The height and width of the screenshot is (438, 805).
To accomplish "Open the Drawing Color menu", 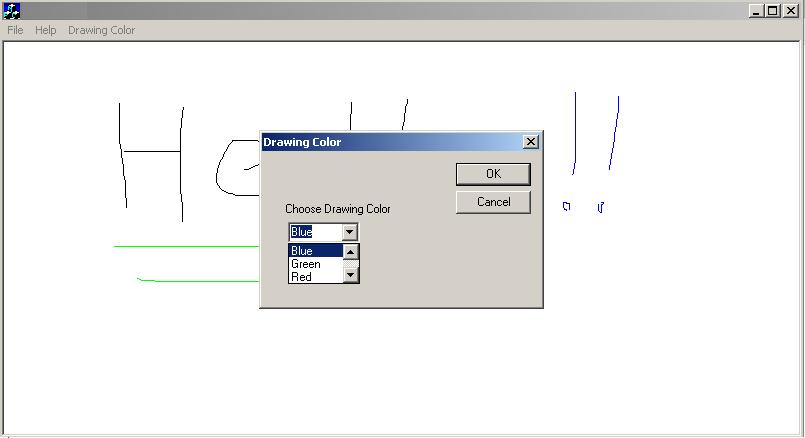I will tap(101, 30).
